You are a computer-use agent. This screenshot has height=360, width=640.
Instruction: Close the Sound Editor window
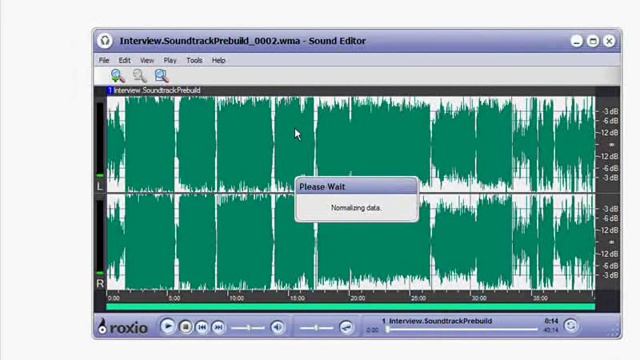pyautogui.click(x=609, y=41)
